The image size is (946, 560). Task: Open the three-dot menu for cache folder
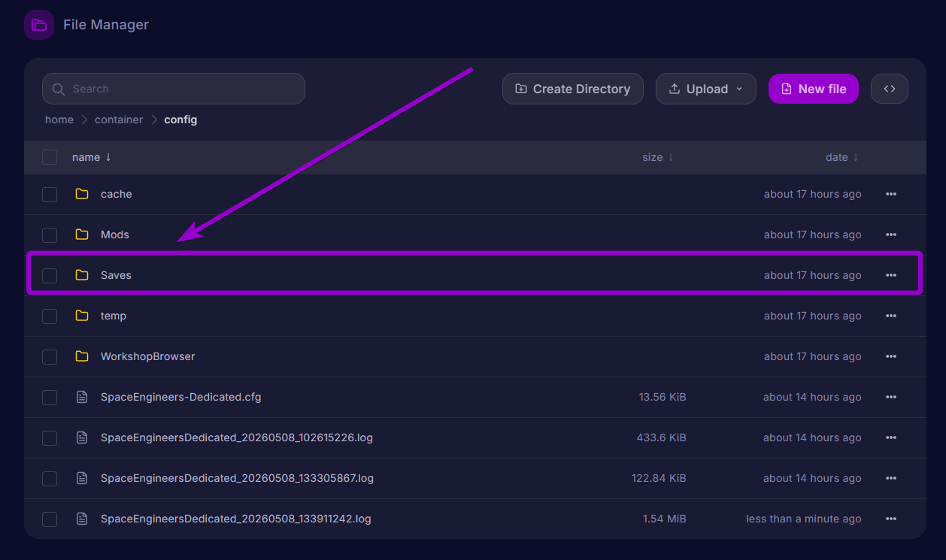891,194
